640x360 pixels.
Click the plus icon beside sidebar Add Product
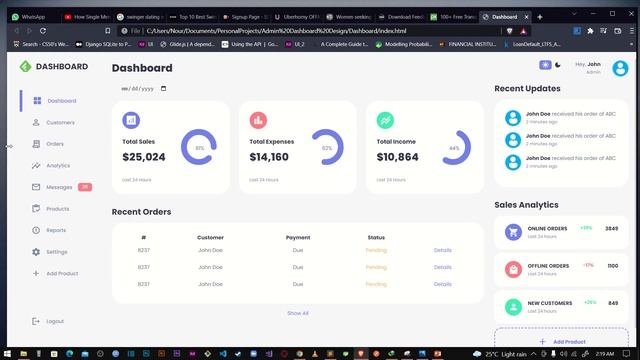(36, 273)
